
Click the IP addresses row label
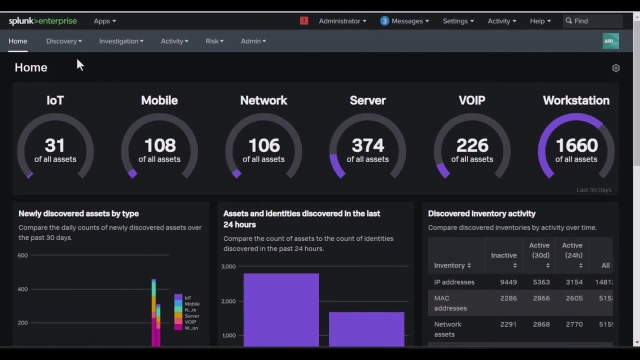[454, 282]
